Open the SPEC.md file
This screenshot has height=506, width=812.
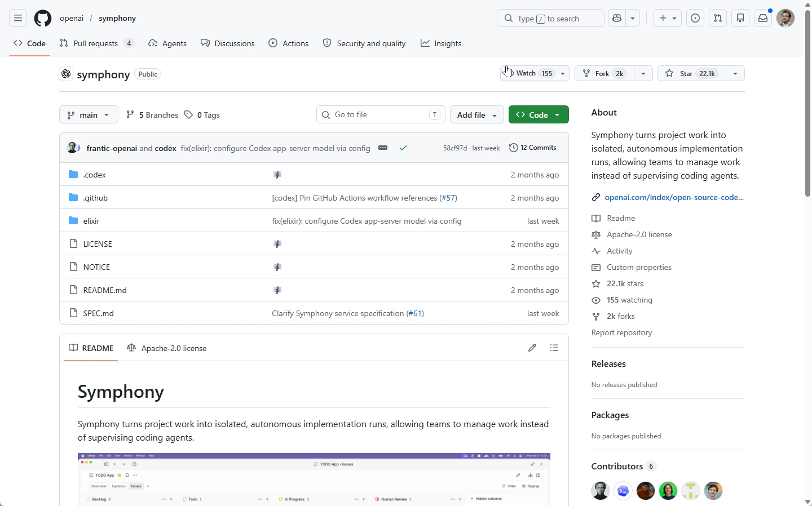click(98, 313)
